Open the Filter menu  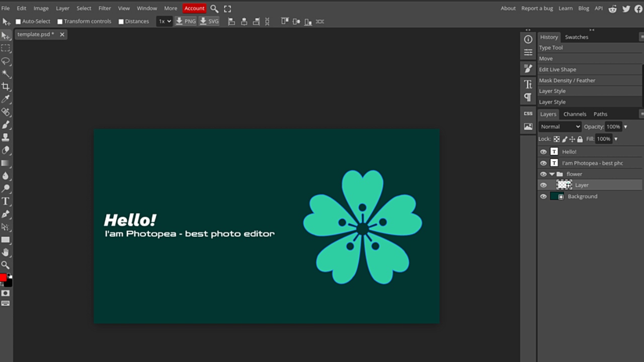click(105, 8)
